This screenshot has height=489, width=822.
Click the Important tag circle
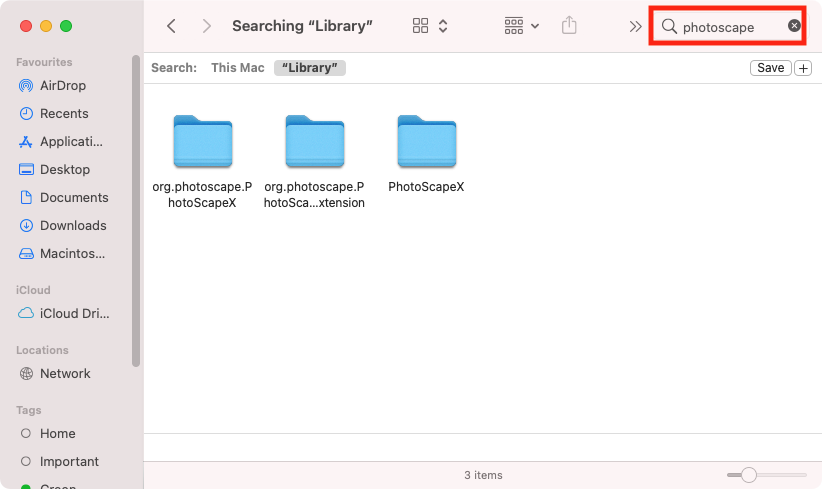coord(26,461)
